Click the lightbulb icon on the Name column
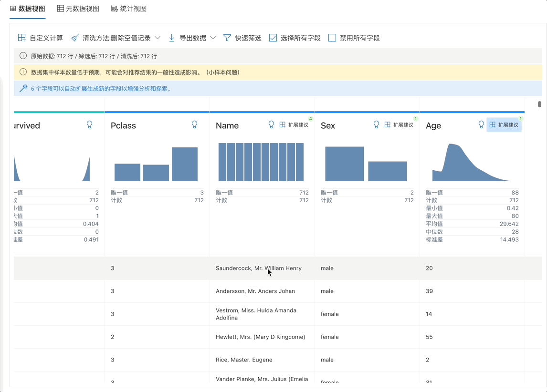 (271, 124)
